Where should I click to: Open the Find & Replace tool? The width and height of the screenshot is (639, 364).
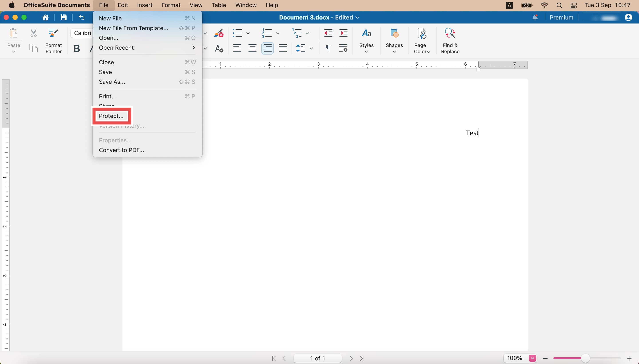(x=450, y=41)
